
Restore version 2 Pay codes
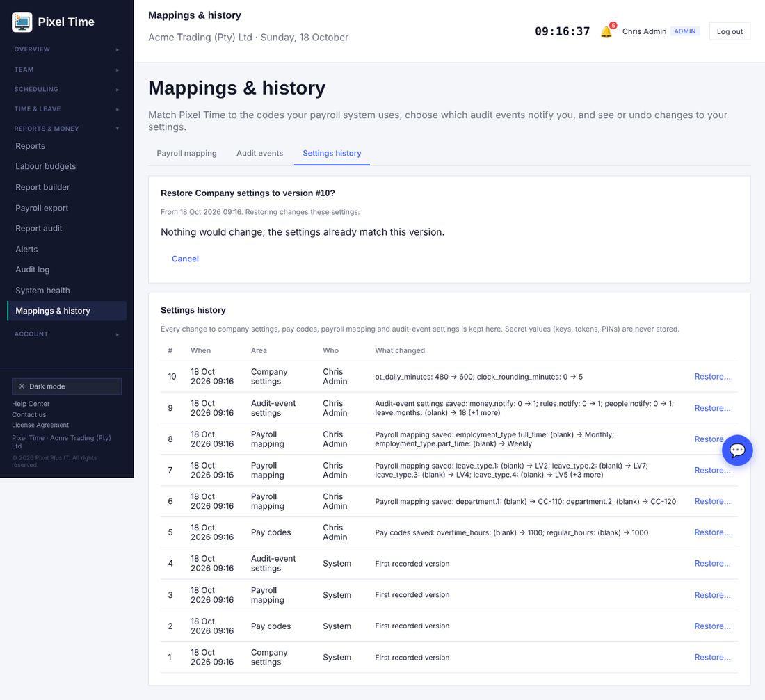coord(712,626)
